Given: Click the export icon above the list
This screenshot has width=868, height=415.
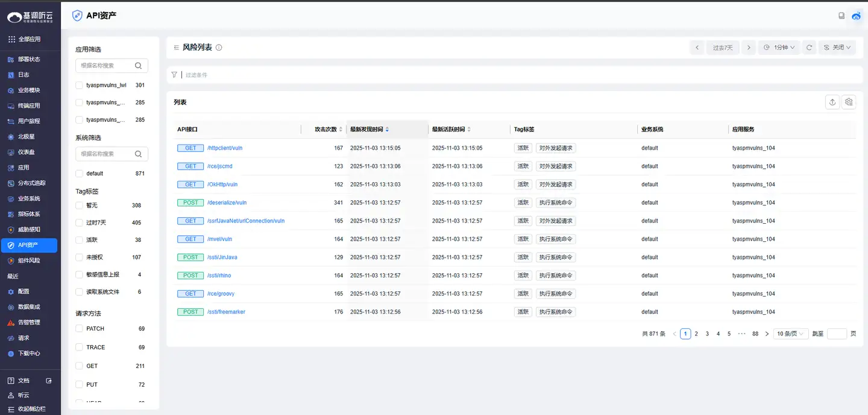Looking at the screenshot, I should [832, 103].
